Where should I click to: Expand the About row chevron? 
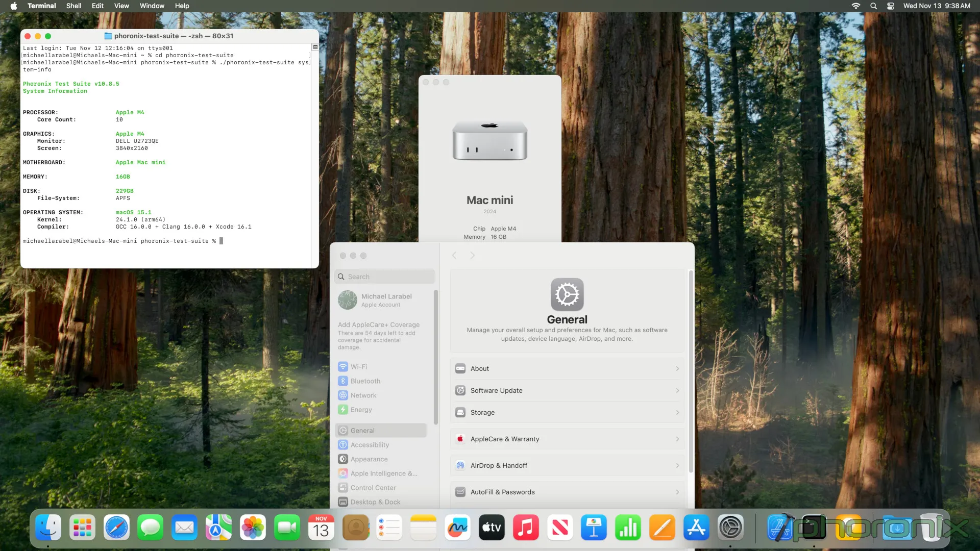click(x=677, y=368)
